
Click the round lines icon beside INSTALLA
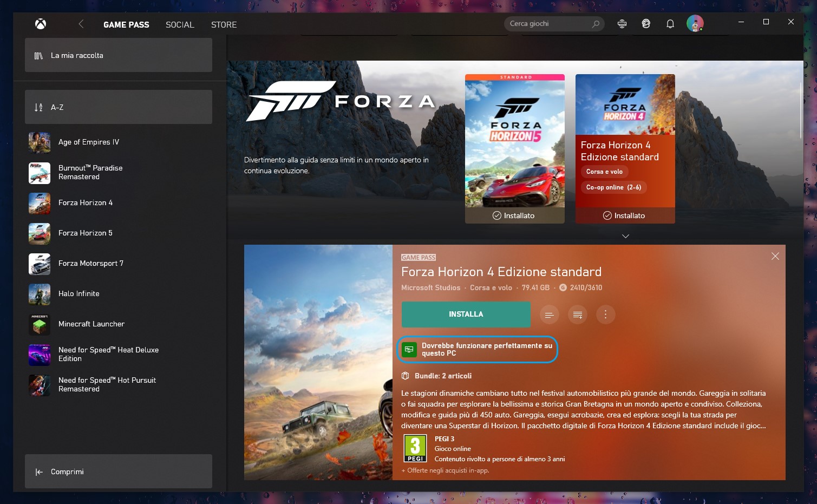[550, 315]
